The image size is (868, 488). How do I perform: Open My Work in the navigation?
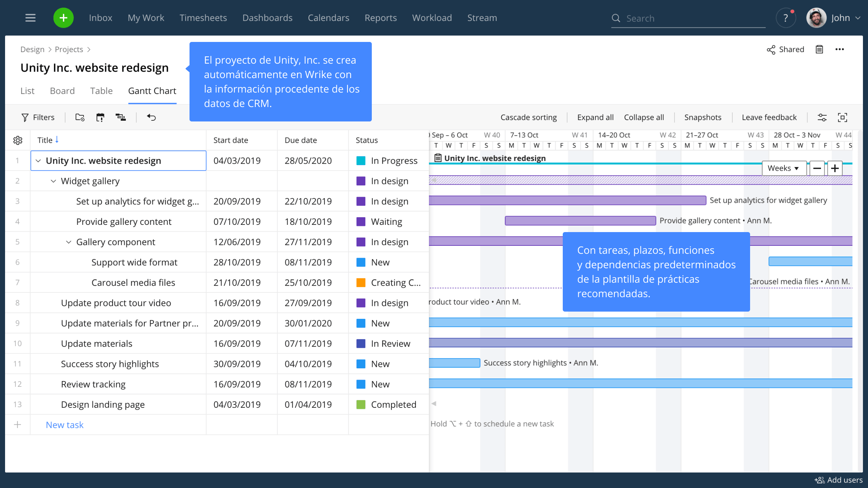tap(146, 18)
